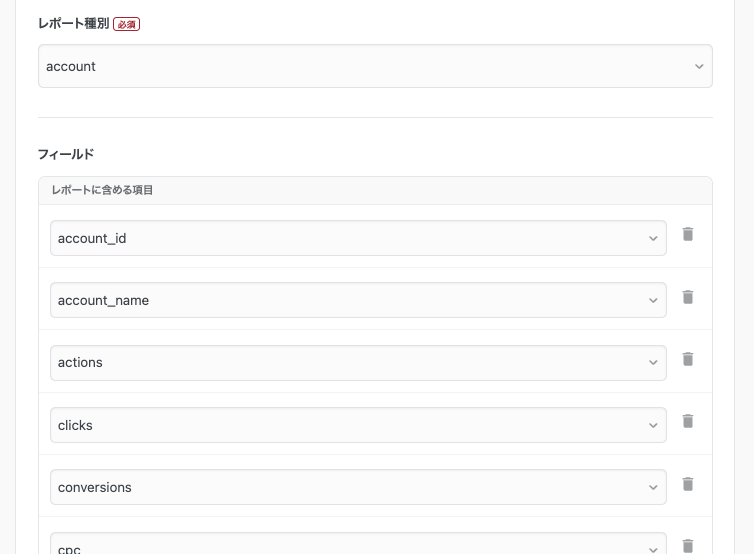Viewport: 754px width, 554px height.
Task: Delete the account_id field row
Action: [688, 234]
